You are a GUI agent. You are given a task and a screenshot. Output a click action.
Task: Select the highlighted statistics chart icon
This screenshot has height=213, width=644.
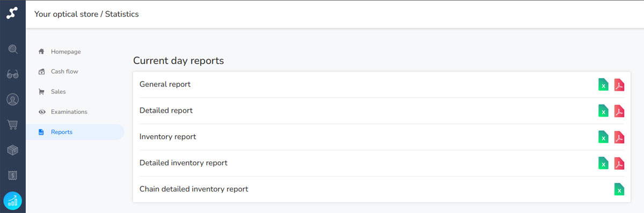13,201
